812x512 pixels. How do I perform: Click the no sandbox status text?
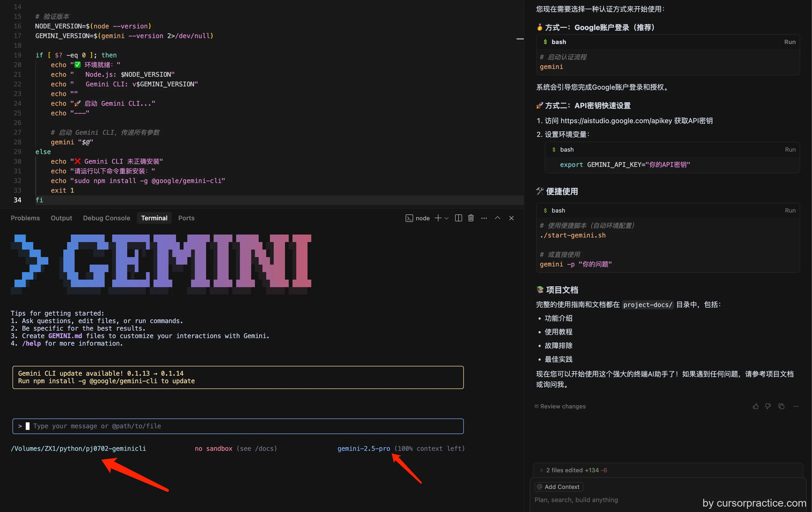coord(213,448)
